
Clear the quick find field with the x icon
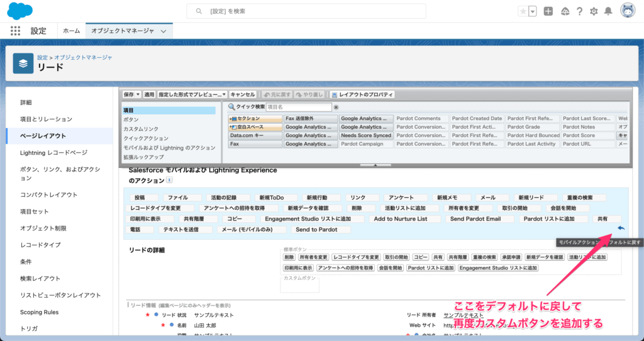click(336, 107)
